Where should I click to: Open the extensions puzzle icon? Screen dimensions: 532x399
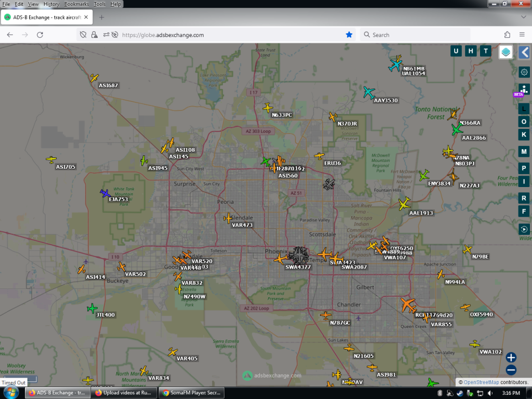point(507,35)
